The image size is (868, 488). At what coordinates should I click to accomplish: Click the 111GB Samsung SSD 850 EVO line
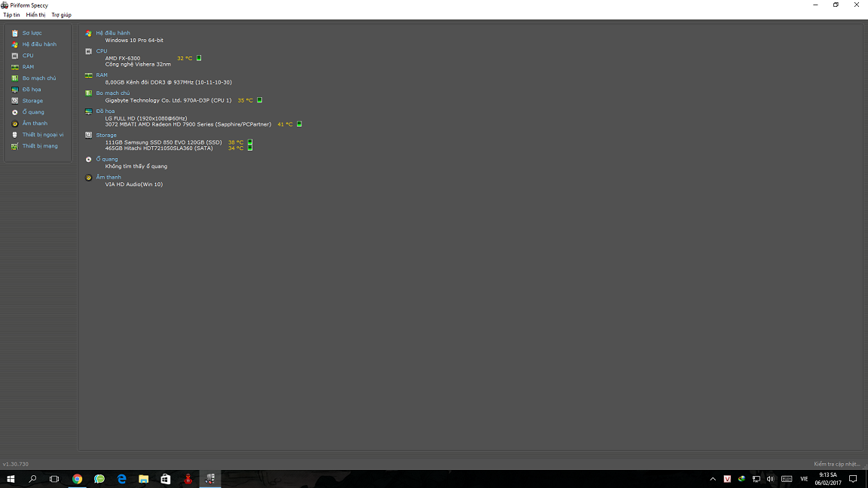coord(164,142)
